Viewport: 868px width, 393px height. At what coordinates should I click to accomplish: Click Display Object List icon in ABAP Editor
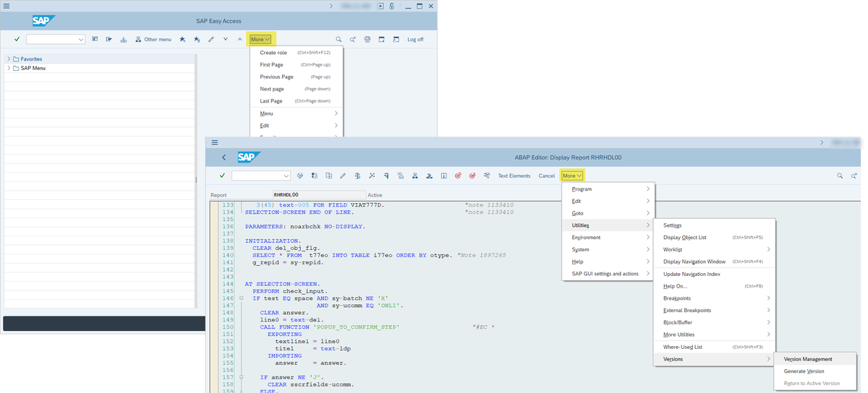pyautogui.click(x=415, y=176)
